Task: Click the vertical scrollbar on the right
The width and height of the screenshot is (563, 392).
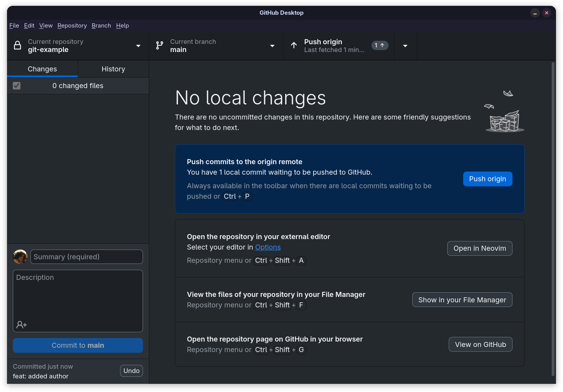Action: tap(553, 219)
